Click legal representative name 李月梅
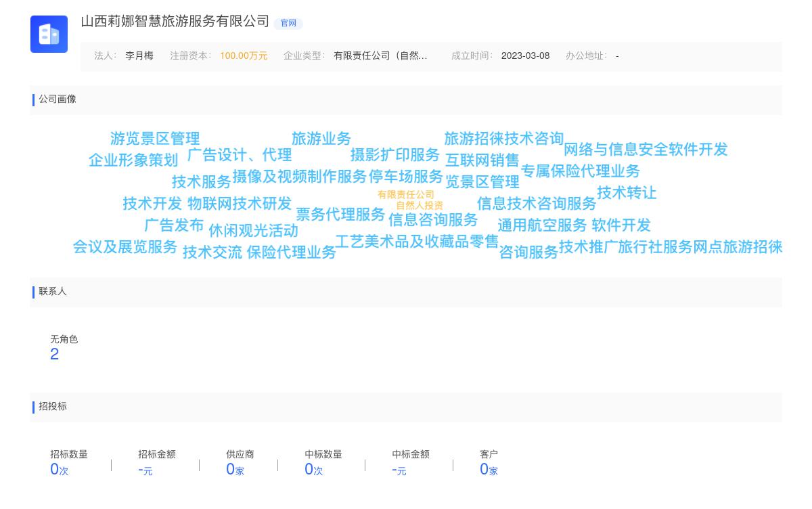The height and width of the screenshot is (509, 812). coord(139,56)
